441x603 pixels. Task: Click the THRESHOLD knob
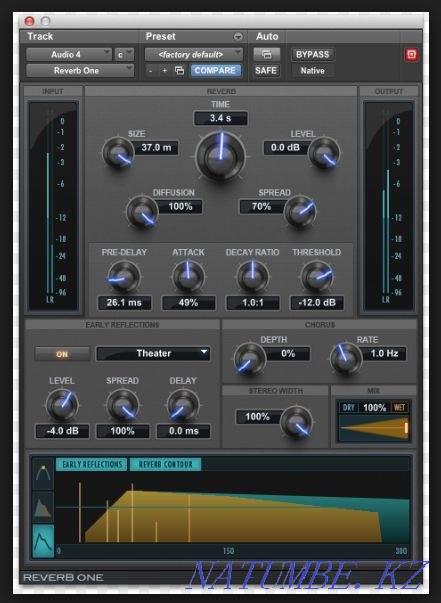(x=317, y=277)
